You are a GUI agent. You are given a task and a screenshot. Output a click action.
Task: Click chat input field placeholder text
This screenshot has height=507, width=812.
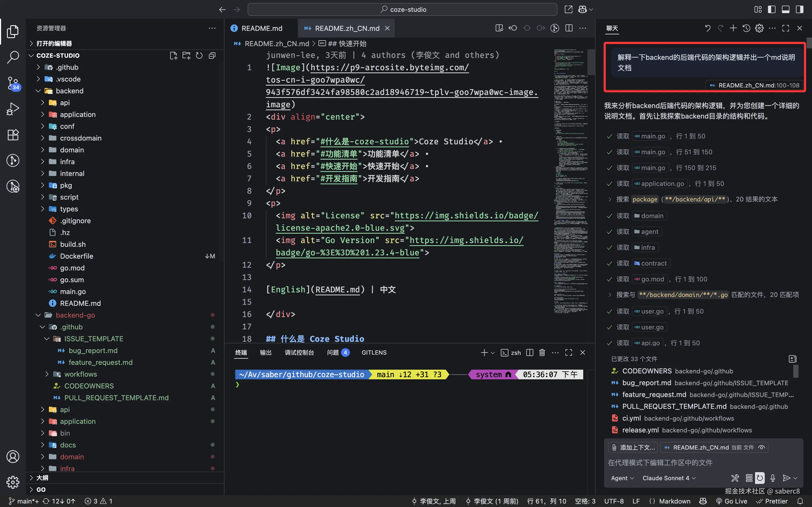(x=660, y=463)
